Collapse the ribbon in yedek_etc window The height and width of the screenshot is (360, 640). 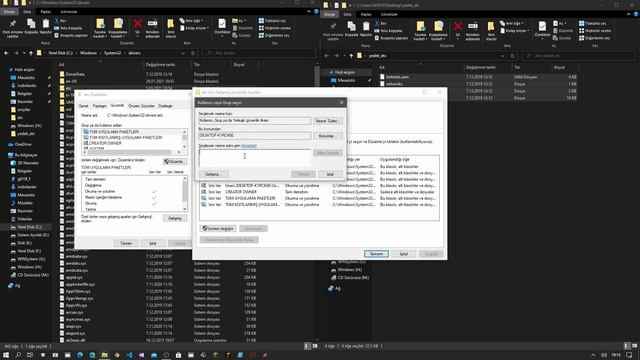629,14
